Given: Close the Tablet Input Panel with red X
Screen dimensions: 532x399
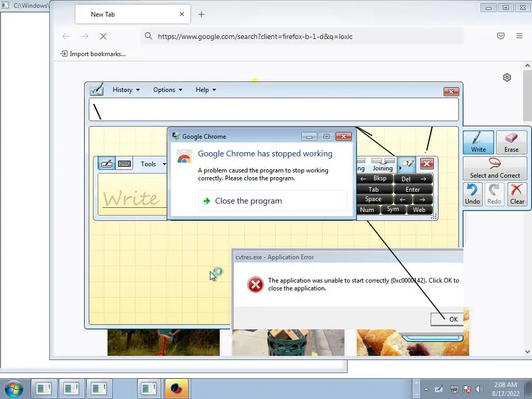Looking at the screenshot, I should click(x=427, y=164).
